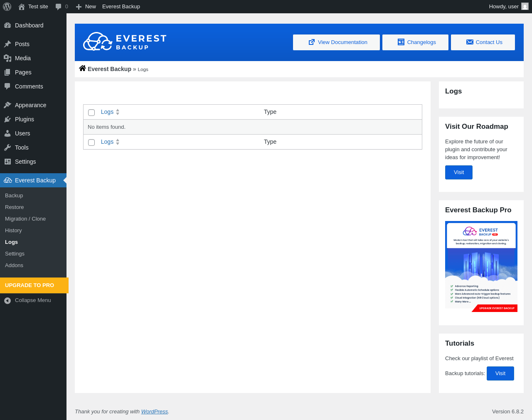This screenshot has width=532, height=420.
Task: Click Visit button in Tutorials section
Action: (x=500, y=373)
